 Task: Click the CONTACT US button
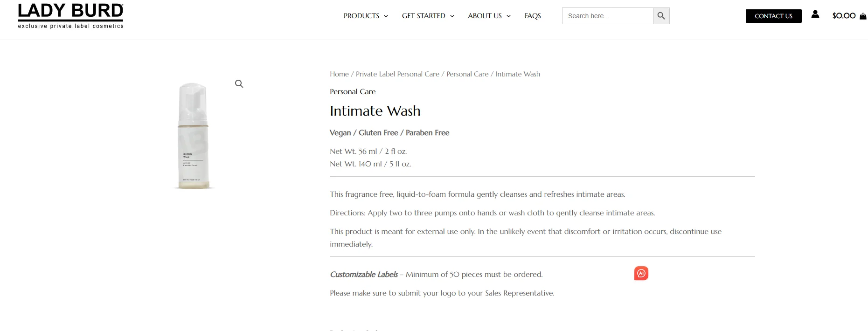click(773, 16)
